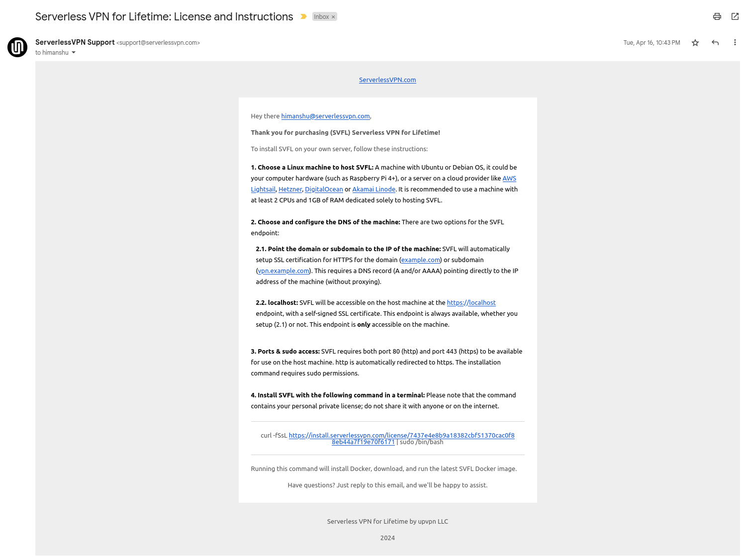Reply to ServerlessVPN Support
The width and height of the screenshot is (744, 560).
(x=715, y=42)
